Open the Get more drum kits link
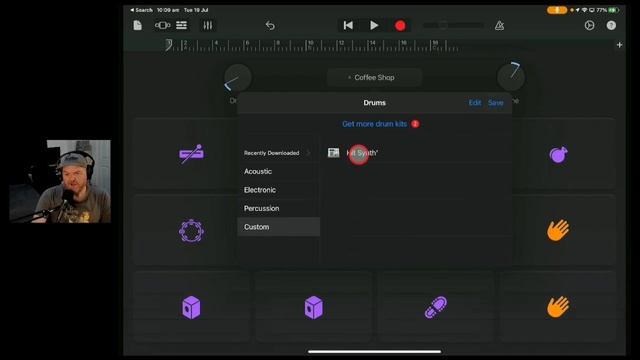Viewport: 640px width, 360px height. (x=374, y=124)
